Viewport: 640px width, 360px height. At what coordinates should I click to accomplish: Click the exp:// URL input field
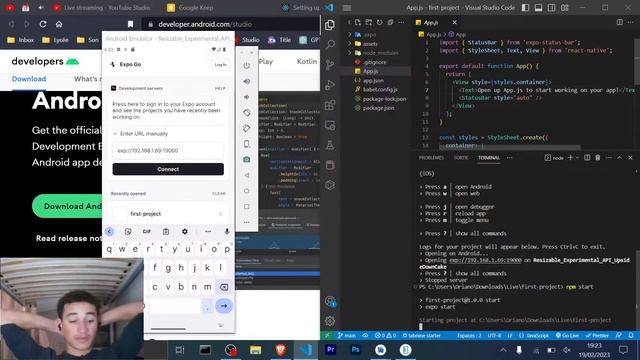click(168, 151)
